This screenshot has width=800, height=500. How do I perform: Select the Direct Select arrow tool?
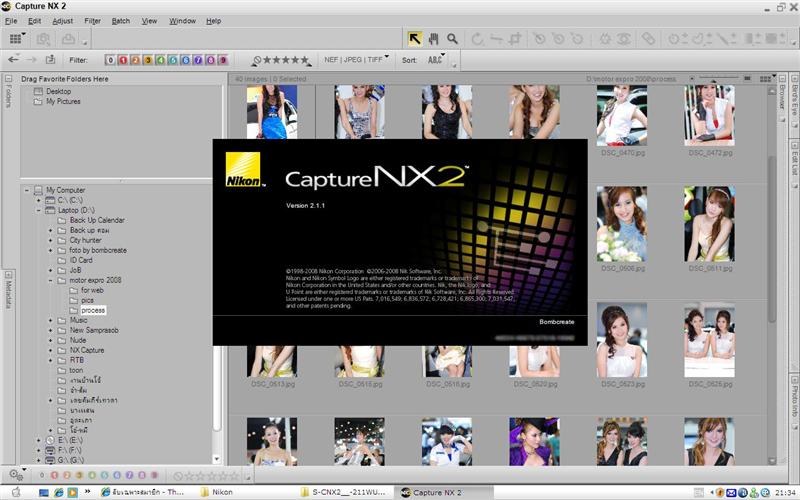point(415,39)
